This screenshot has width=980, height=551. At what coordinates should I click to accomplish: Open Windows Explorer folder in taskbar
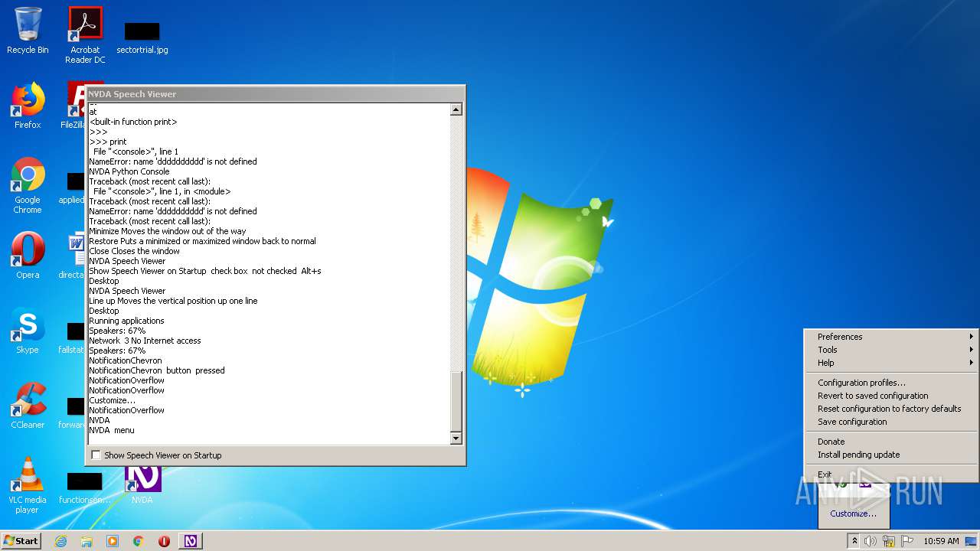point(87,541)
